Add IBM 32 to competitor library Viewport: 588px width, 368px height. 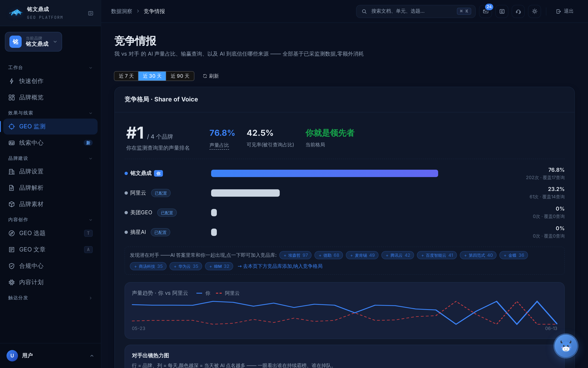219,266
